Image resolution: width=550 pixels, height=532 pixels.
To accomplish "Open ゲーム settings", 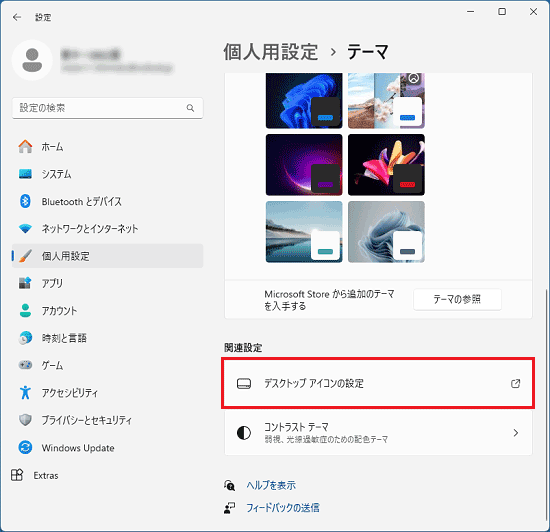I will tap(108, 365).
